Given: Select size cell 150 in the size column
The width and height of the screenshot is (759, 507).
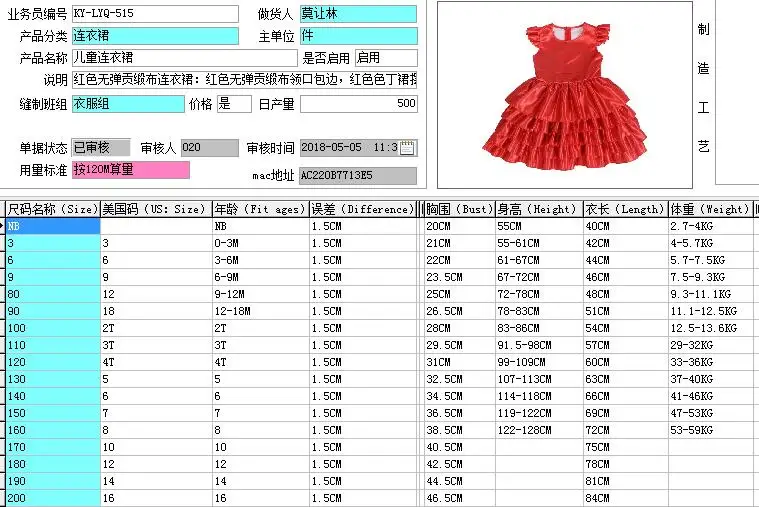Looking at the screenshot, I should (x=53, y=413).
